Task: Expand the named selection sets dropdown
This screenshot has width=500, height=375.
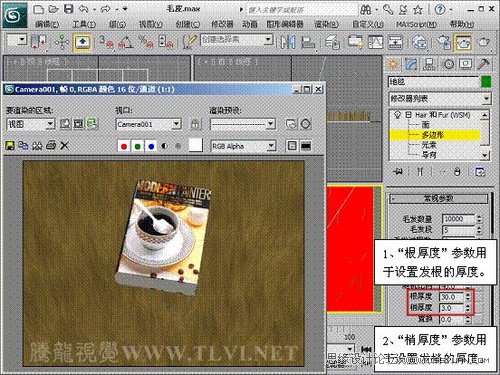Action: tap(268, 40)
